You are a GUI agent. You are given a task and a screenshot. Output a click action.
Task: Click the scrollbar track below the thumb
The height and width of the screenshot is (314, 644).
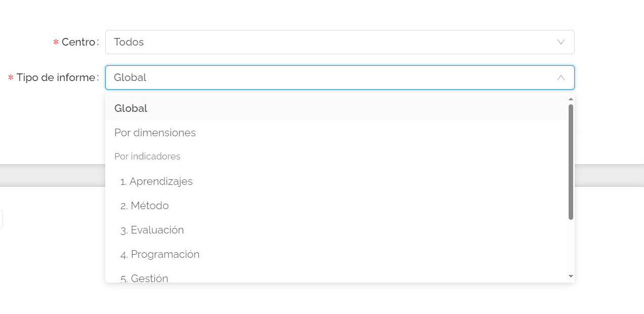point(571,247)
